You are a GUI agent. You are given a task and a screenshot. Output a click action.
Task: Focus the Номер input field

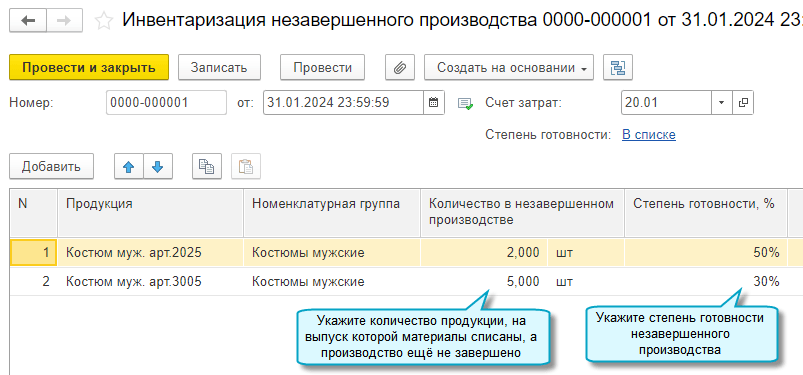coord(166,102)
